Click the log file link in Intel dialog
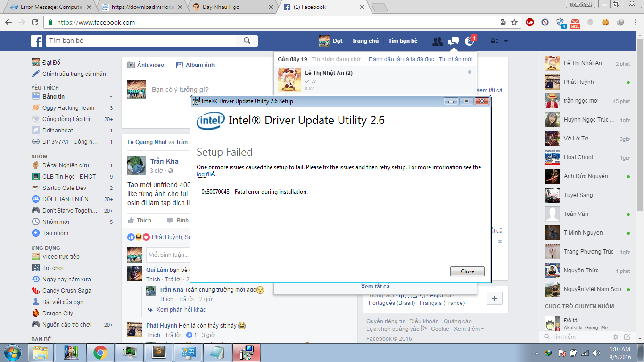Viewport: 644px width, 362px height. click(x=205, y=174)
